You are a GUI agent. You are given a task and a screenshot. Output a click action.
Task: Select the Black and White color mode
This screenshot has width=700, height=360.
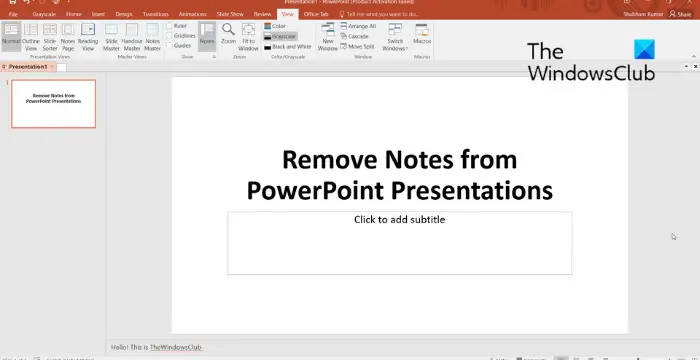point(288,46)
